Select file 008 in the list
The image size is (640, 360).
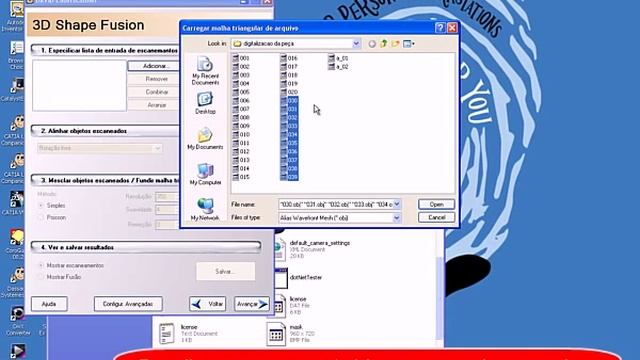241,118
